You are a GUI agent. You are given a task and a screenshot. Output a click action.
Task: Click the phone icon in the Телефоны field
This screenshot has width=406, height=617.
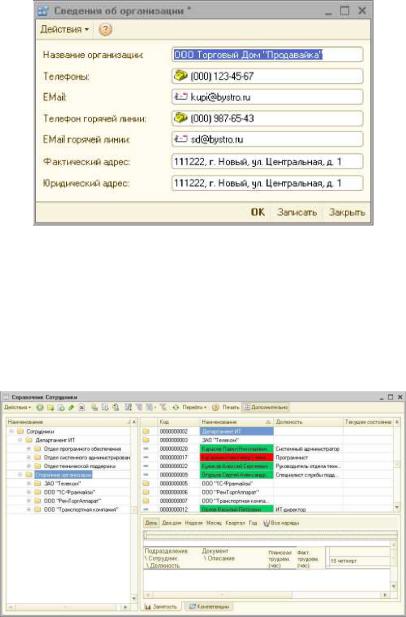(x=181, y=75)
